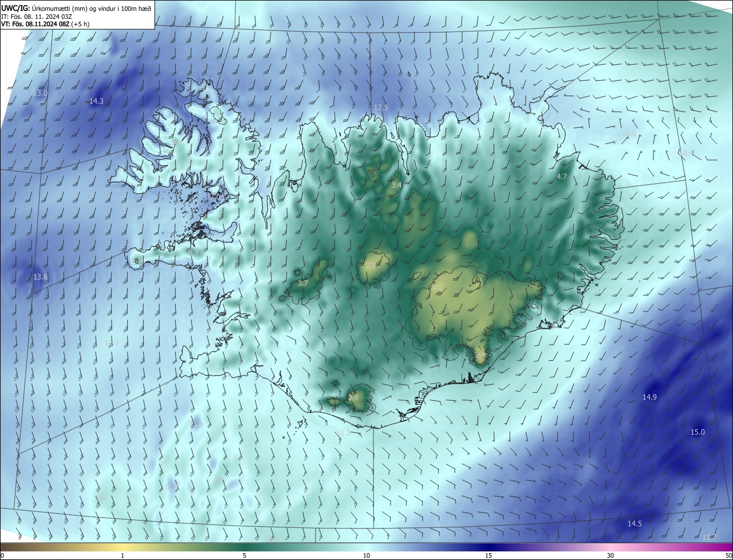Click the 5 tick on the color scale
733x560 pixels.
245,555
